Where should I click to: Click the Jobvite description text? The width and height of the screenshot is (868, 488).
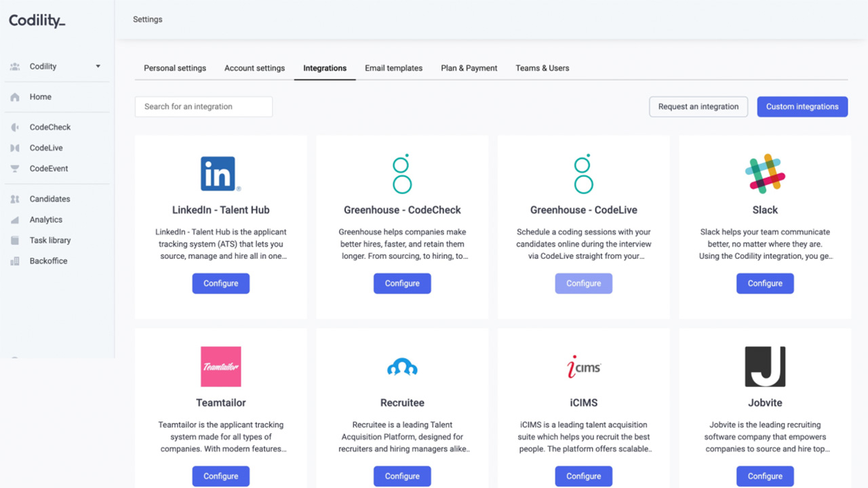pos(765,436)
